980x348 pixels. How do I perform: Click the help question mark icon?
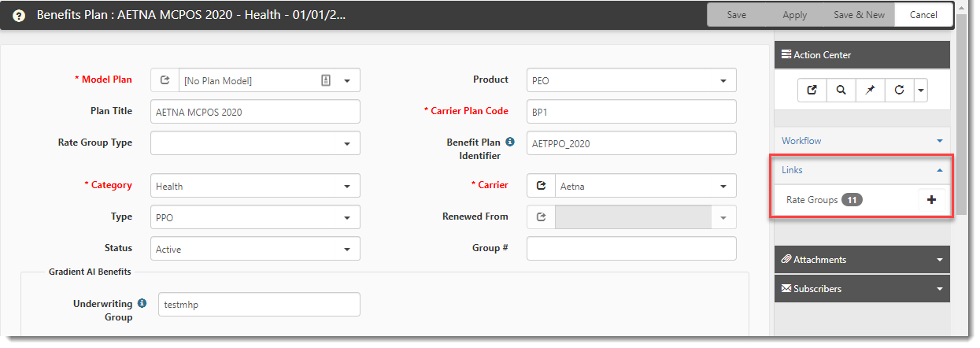(19, 15)
